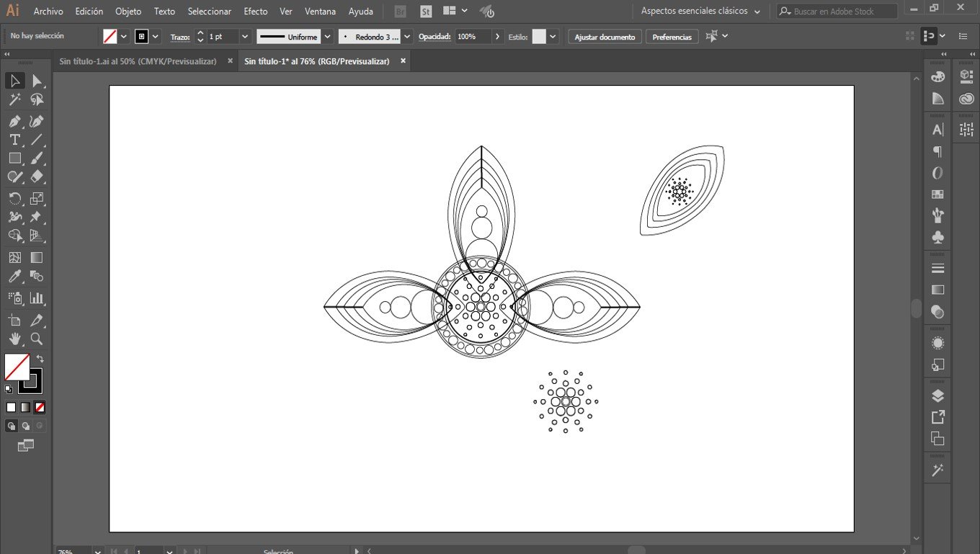Open the Layers panel icon
The width and height of the screenshot is (980, 554).
tap(937, 396)
